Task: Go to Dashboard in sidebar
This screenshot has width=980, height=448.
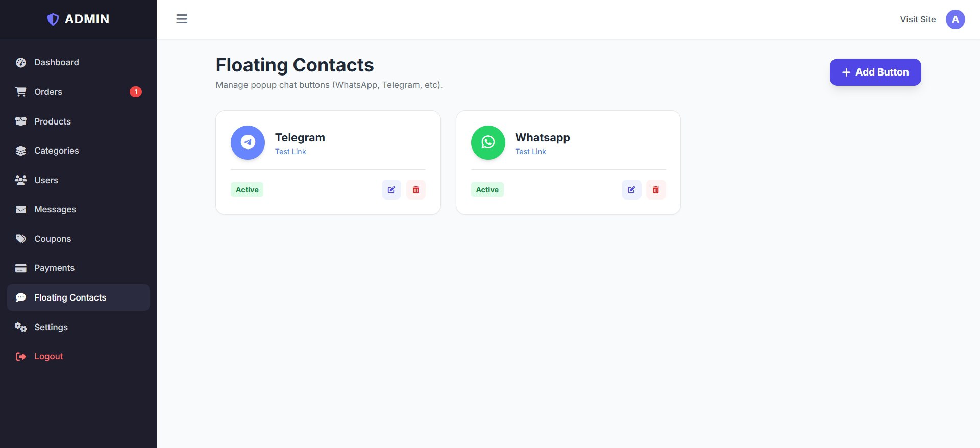Action: pyautogui.click(x=56, y=62)
